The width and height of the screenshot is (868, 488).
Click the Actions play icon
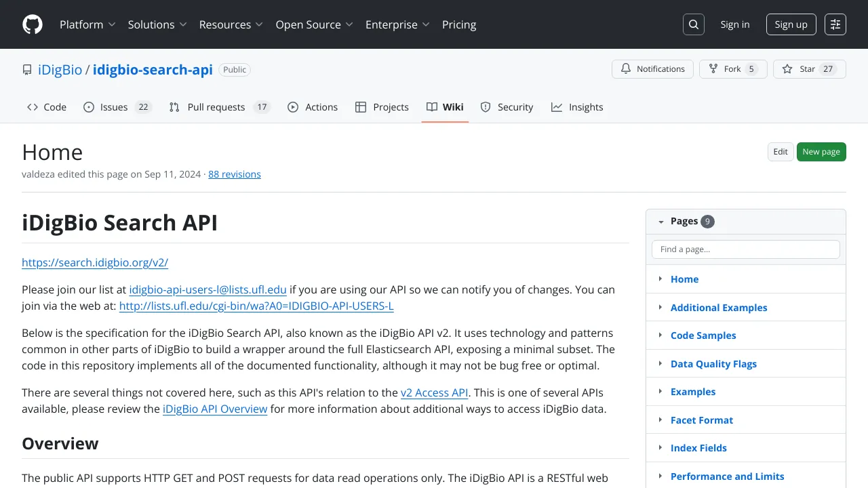[293, 107]
